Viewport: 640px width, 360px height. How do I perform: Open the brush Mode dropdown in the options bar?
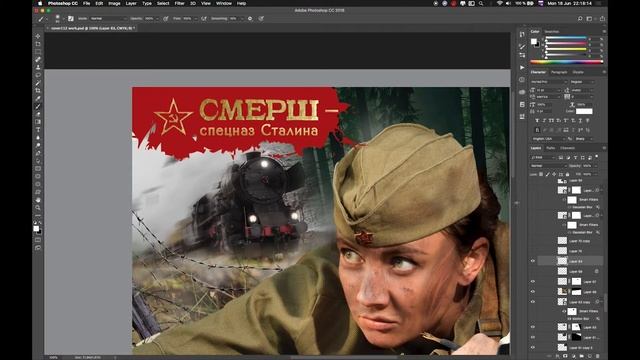[x=108, y=18]
